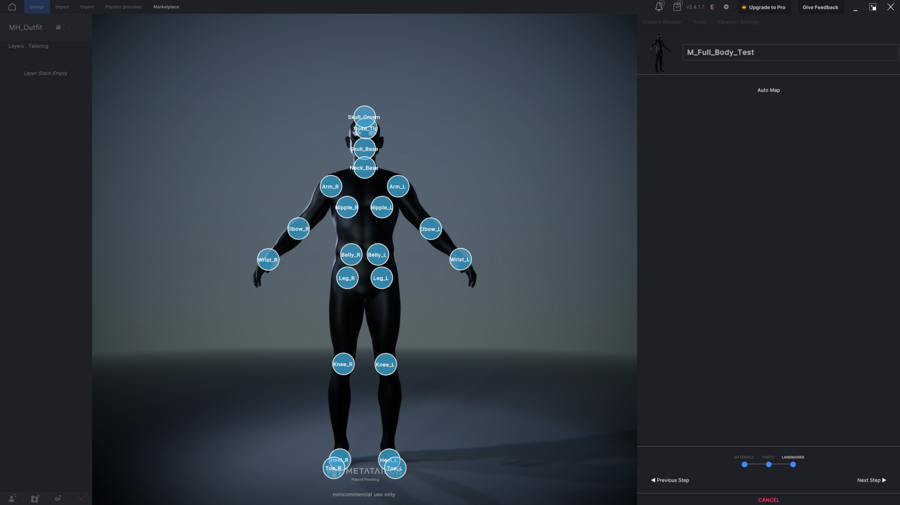
Task: Click the Auto Map button
Action: pos(768,90)
